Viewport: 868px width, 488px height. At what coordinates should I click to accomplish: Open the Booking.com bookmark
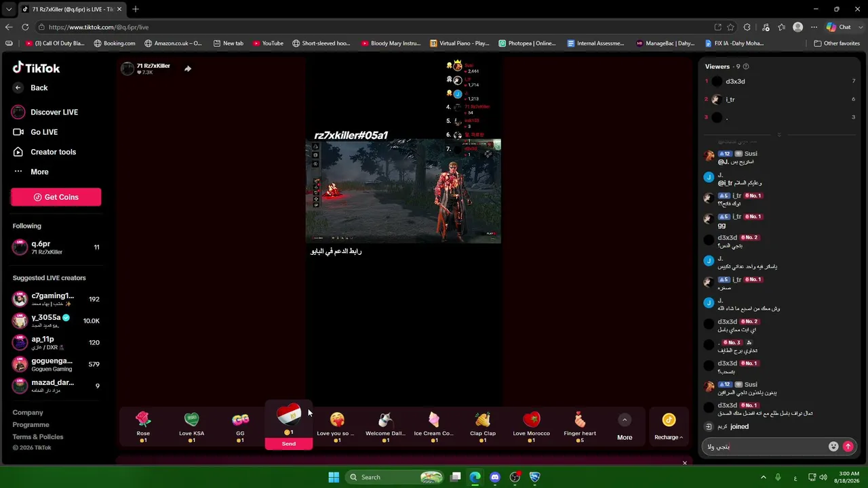115,43
